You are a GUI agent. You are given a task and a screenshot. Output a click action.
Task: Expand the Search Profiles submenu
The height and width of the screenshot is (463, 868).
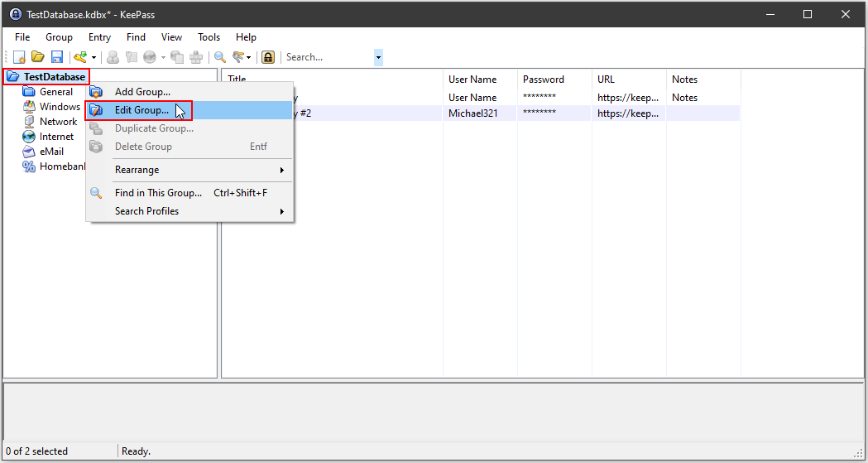(189, 211)
